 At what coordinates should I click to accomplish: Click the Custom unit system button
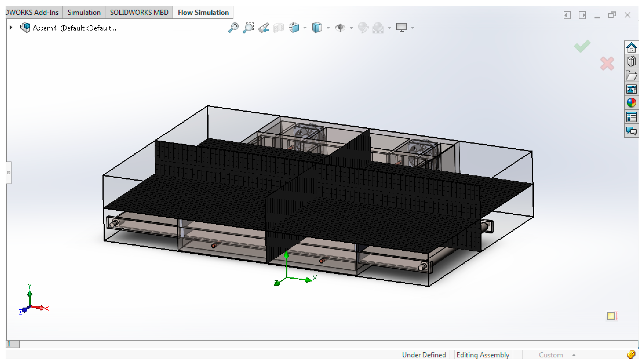[551, 355]
